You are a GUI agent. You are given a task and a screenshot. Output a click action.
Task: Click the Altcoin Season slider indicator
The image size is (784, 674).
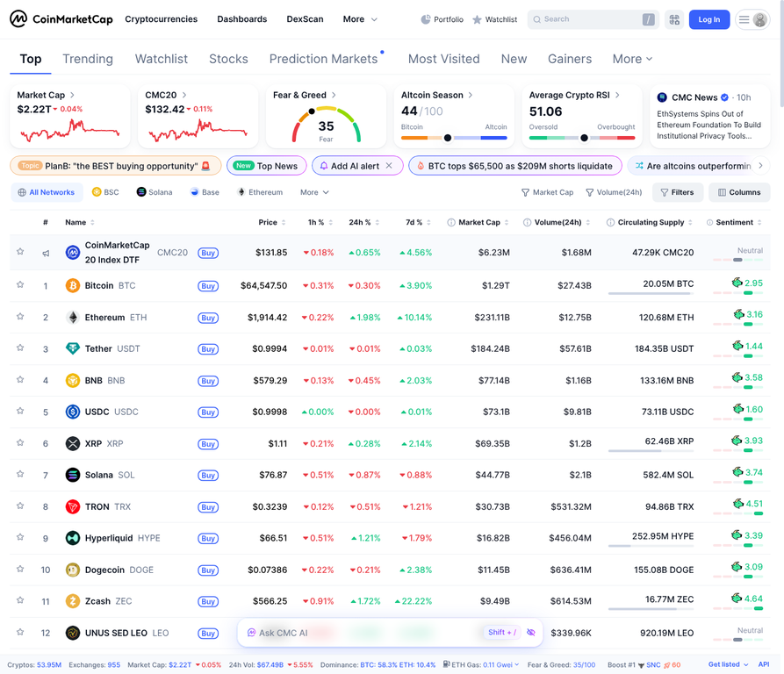(x=448, y=138)
